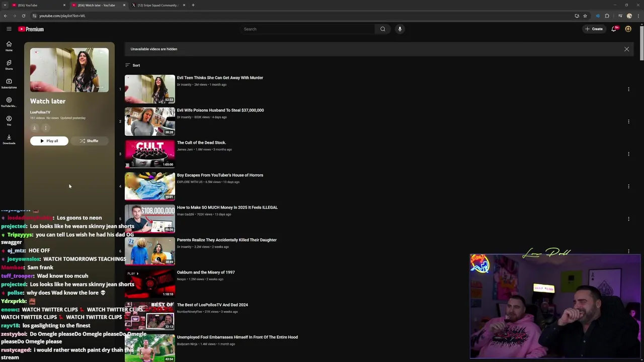Open Iman Gadzhi channel name
Viewport: 644px width, 362px height.
(186, 214)
